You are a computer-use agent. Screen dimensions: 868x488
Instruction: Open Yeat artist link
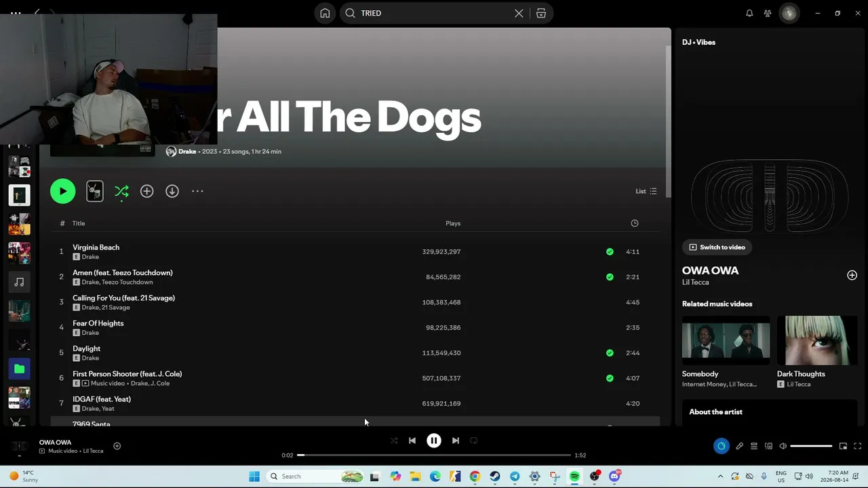tap(108, 409)
